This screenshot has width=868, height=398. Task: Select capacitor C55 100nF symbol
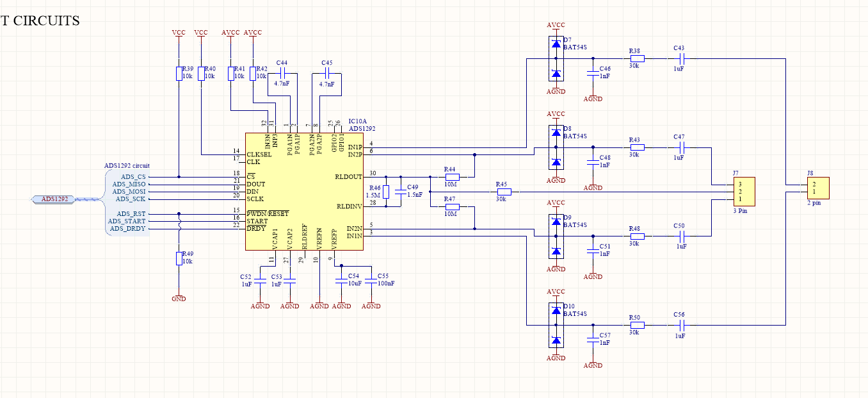tap(371, 280)
